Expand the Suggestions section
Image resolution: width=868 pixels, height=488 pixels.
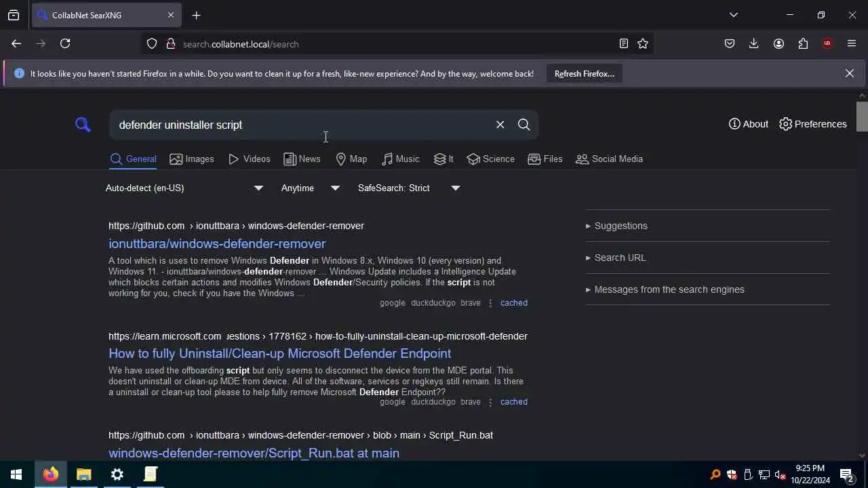tap(616, 226)
